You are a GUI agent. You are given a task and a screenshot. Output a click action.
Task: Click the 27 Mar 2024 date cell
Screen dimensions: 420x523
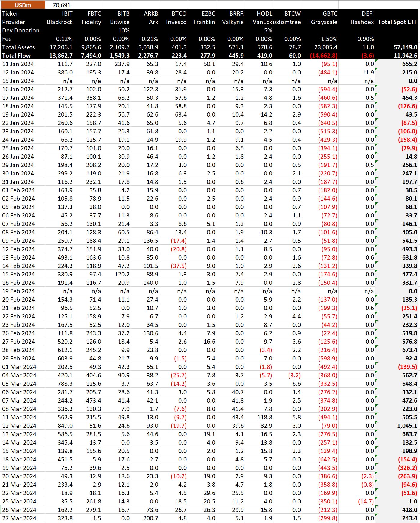click(x=19, y=518)
